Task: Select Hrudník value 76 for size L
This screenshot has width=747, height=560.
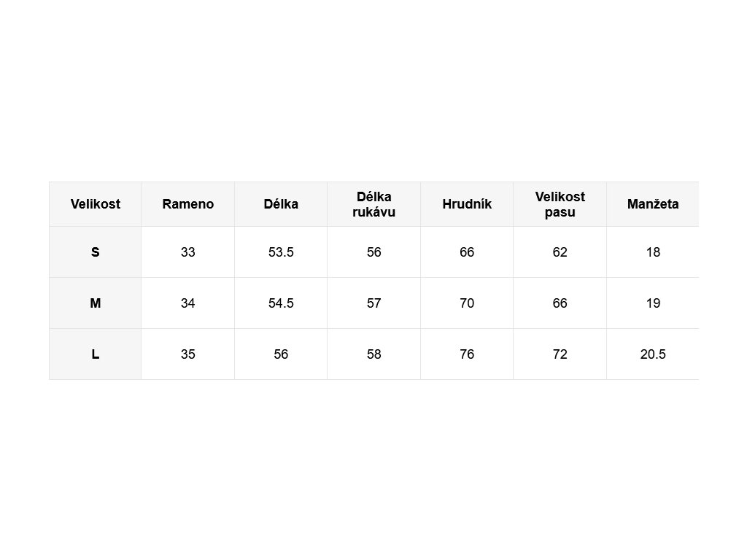Action: coord(467,354)
